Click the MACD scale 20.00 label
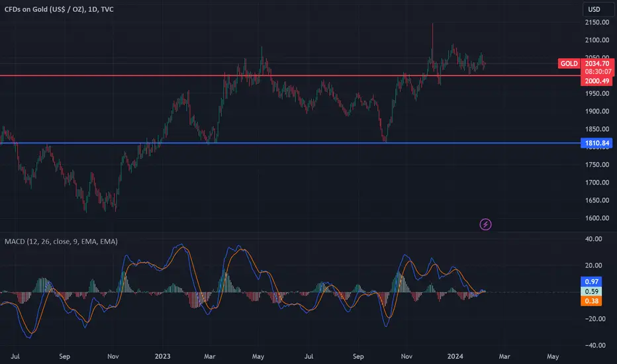Viewport: 617px width, 364px height. [x=593, y=265]
